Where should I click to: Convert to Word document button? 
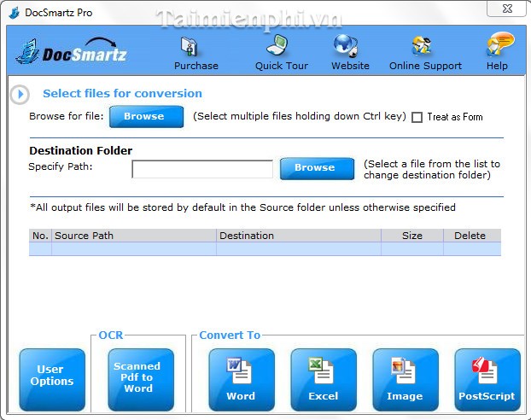coord(241,380)
